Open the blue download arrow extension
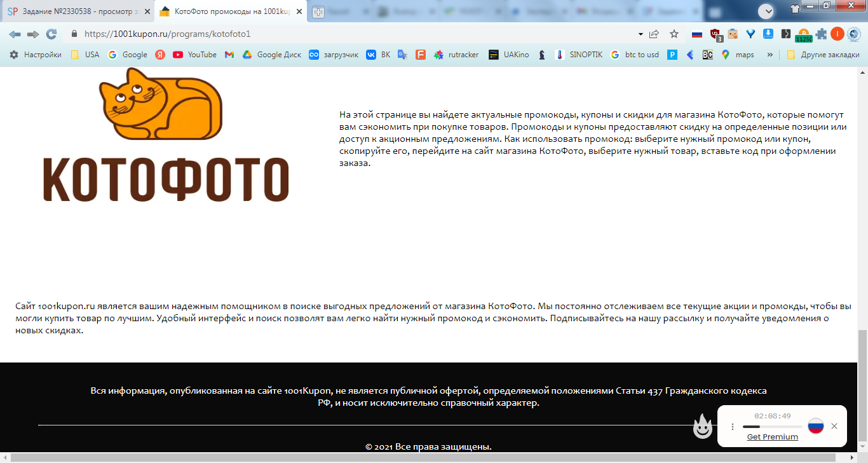 [768, 34]
